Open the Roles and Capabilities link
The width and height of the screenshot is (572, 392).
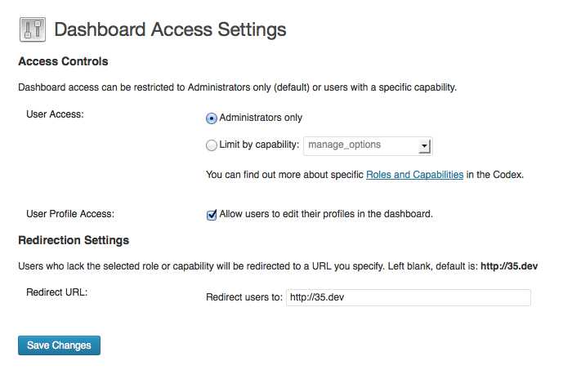415,175
